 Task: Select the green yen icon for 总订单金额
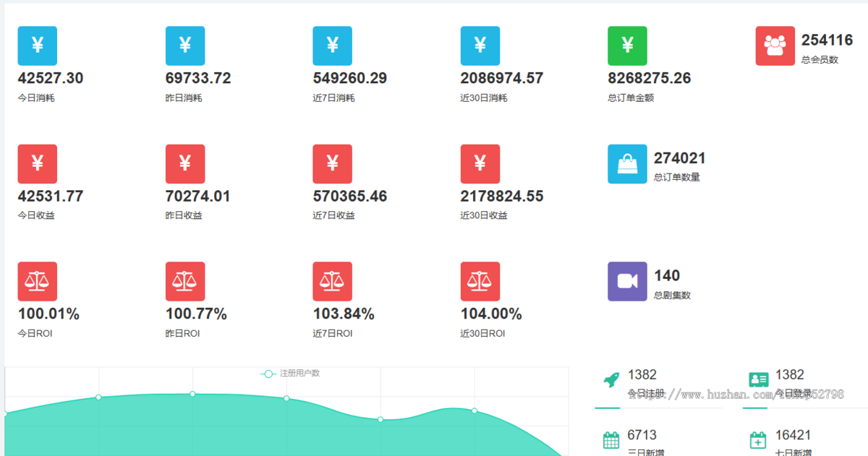click(x=627, y=46)
